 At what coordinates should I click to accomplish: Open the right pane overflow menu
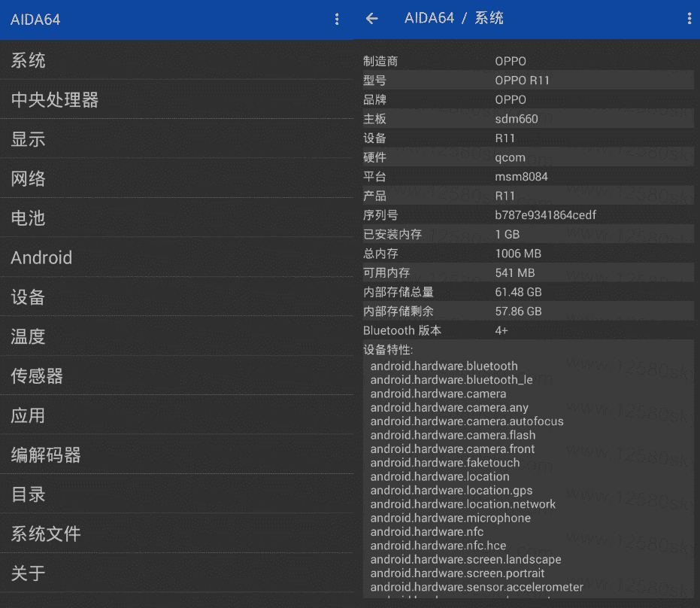click(x=689, y=18)
